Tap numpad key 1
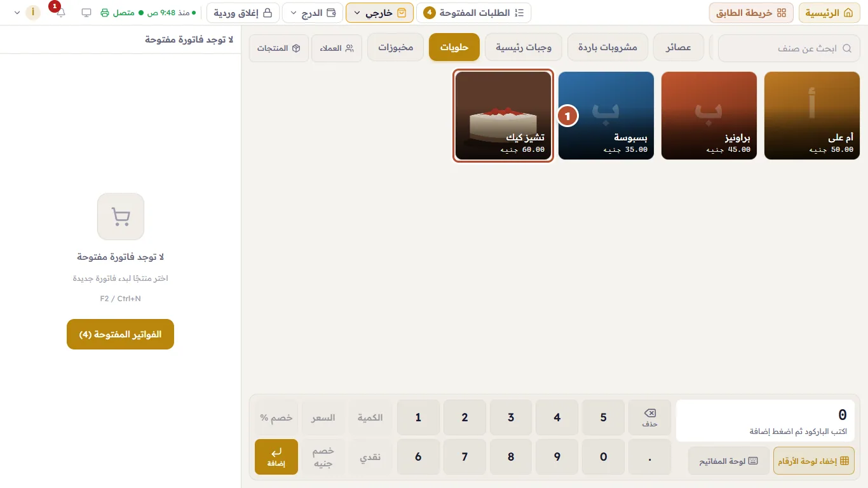 [x=418, y=417]
